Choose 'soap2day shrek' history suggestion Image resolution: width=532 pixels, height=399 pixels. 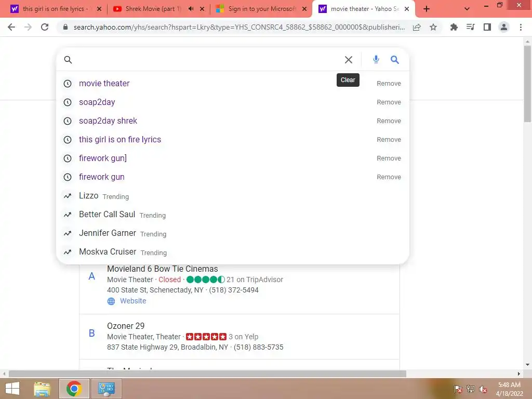click(108, 121)
